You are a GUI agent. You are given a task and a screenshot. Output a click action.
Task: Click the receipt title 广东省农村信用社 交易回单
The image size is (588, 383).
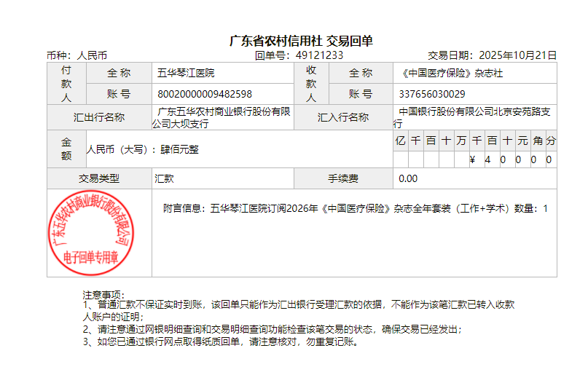pos(301,41)
